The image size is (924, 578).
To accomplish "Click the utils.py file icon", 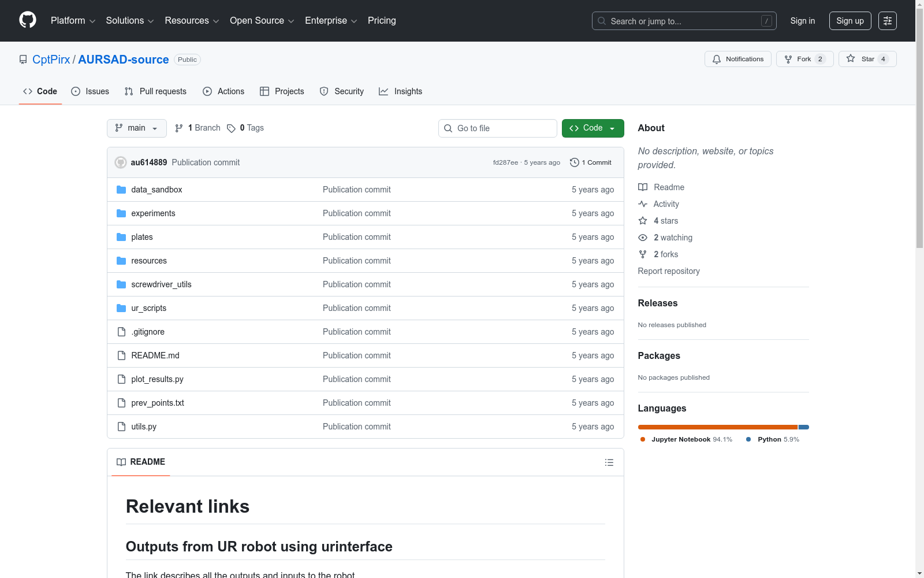I will [121, 427].
